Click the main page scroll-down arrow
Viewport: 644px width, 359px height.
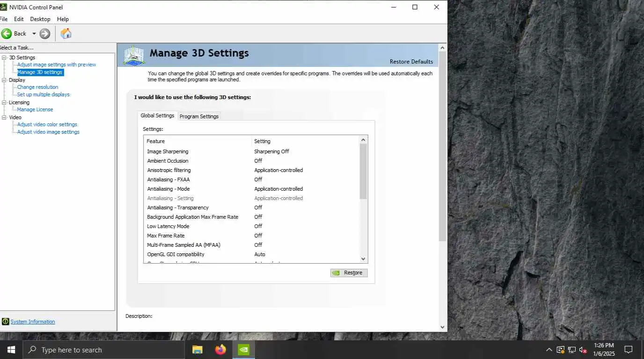click(442, 327)
